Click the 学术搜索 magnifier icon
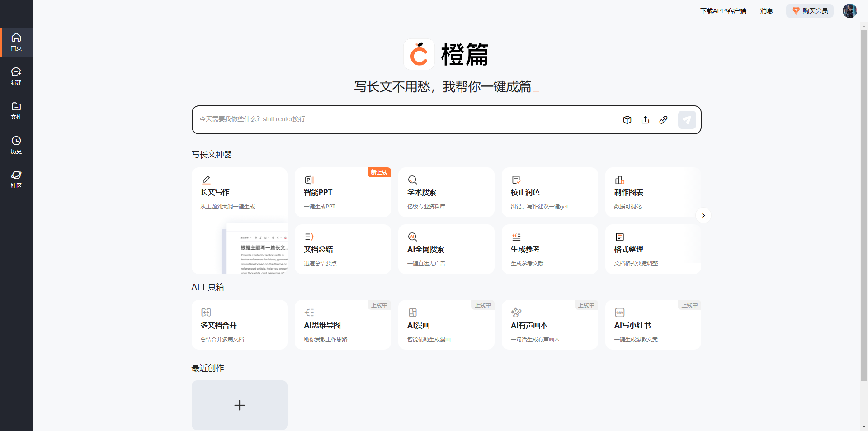The width and height of the screenshot is (868, 431). click(x=412, y=180)
